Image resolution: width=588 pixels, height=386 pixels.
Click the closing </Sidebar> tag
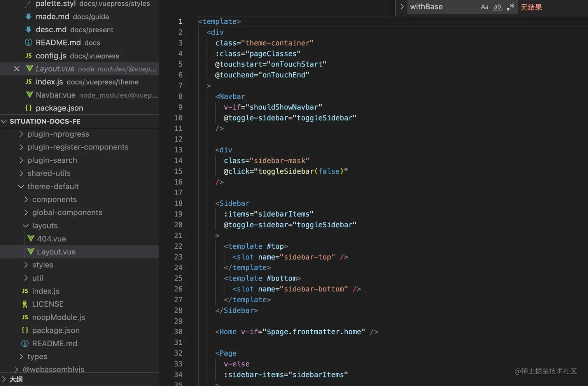[x=237, y=310]
